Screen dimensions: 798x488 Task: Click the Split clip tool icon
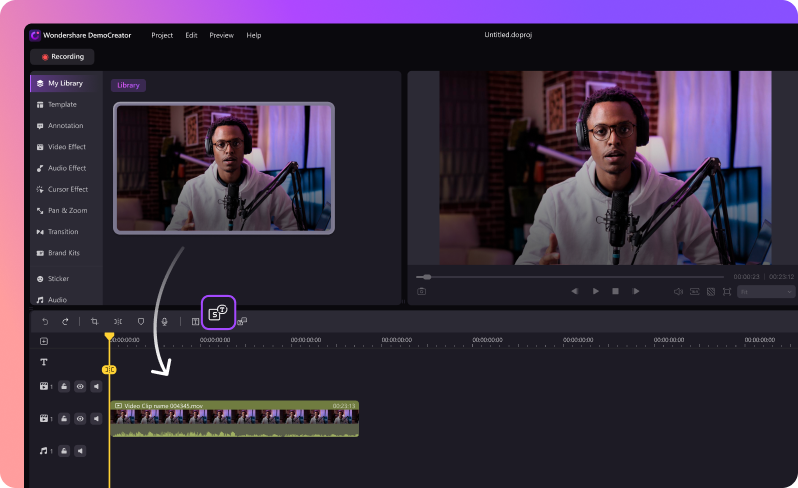click(x=118, y=321)
